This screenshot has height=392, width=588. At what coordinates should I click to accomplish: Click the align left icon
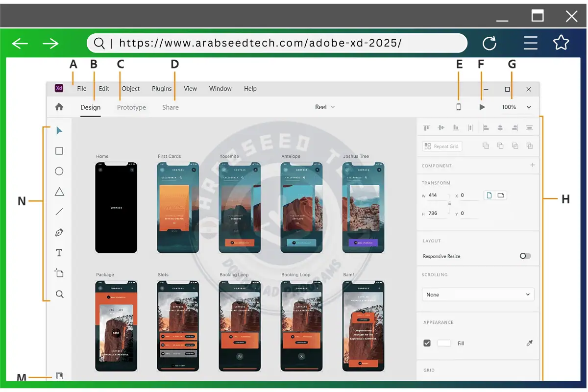(486, 127)
